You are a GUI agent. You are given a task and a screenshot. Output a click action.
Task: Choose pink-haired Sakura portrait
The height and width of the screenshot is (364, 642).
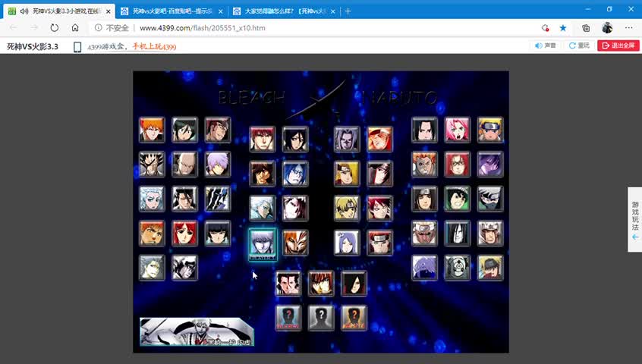coord(458,130)
